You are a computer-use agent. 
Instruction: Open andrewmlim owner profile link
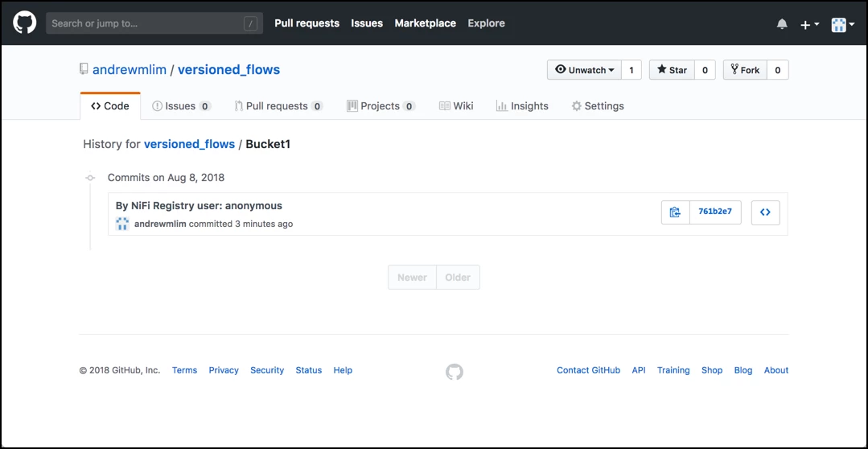click(130, 70)
